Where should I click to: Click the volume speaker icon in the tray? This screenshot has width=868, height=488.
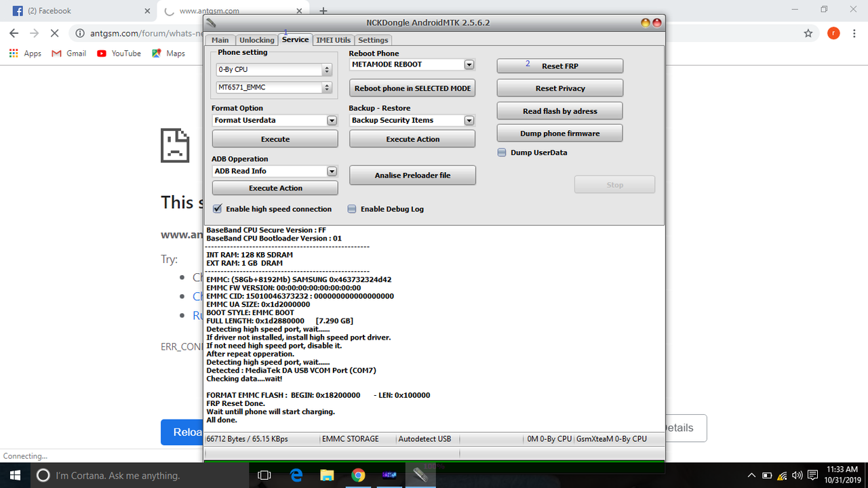[x=797, y=476]
